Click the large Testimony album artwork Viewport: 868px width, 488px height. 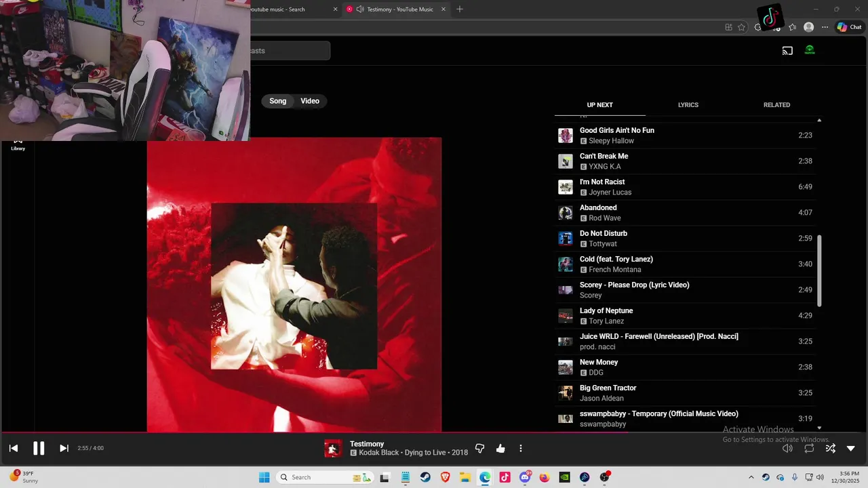click(294, 285)
